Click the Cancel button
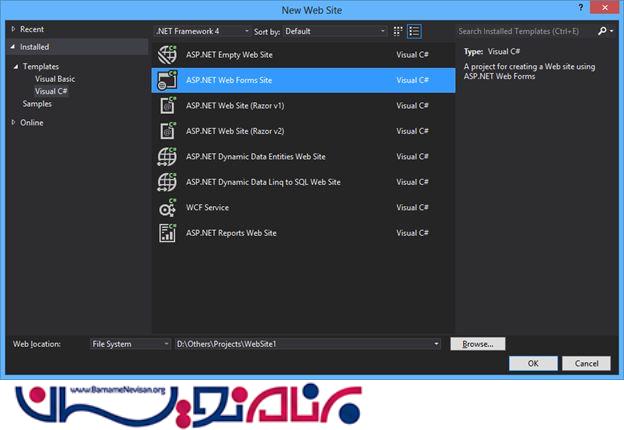 [586, 363]
